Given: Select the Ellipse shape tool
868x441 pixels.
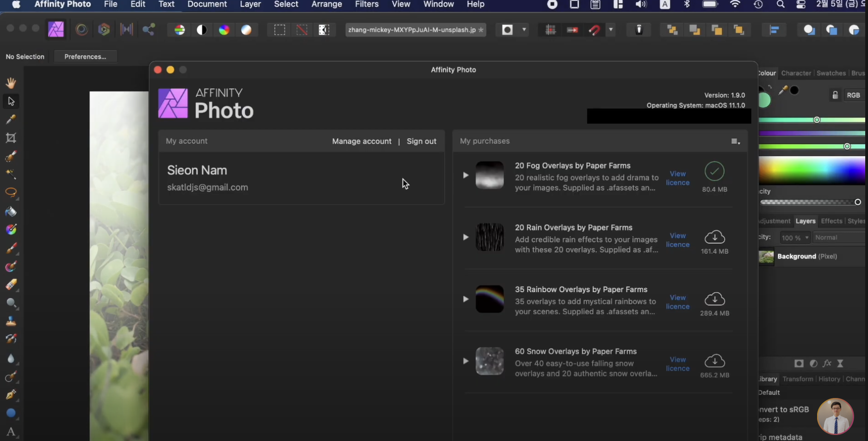Looking at the screenshot, I should click(x=11, y=413).
